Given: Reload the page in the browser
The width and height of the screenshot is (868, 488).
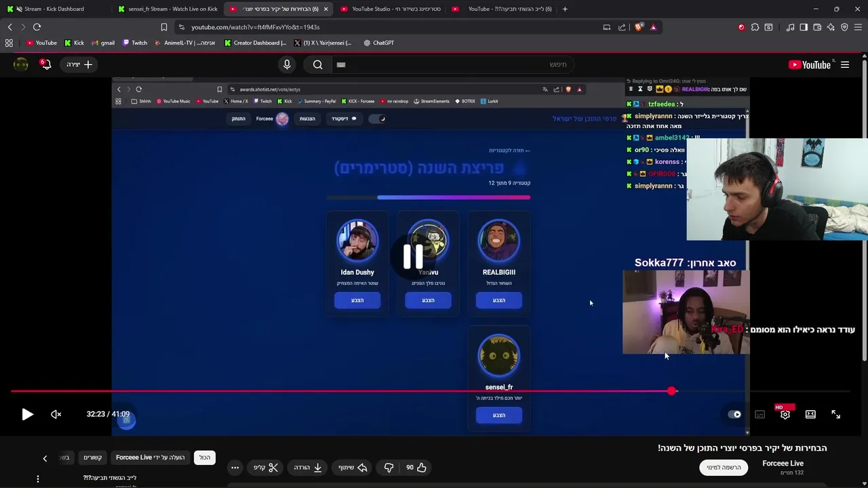Looking at the screenshot, I should [37, 27].
